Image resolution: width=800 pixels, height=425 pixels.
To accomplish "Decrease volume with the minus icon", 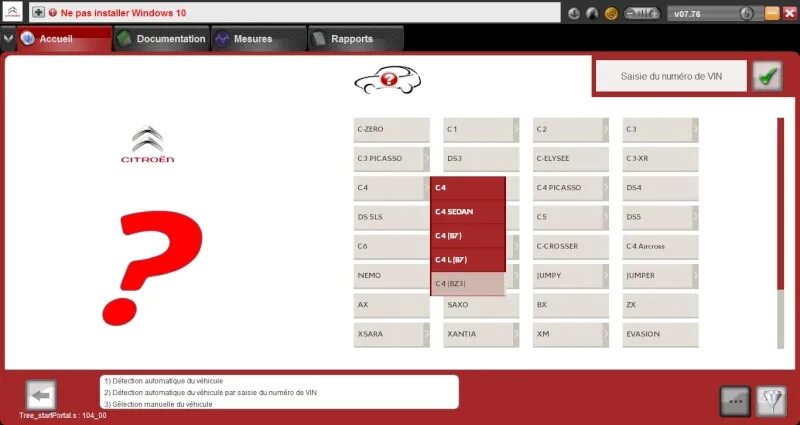I will [631, 14].
